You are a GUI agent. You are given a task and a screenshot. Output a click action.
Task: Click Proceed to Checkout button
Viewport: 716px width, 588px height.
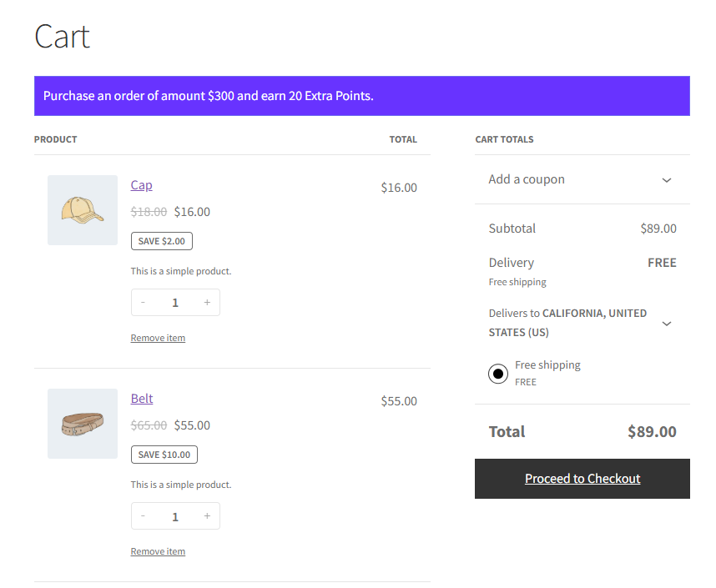coord(582,479)
